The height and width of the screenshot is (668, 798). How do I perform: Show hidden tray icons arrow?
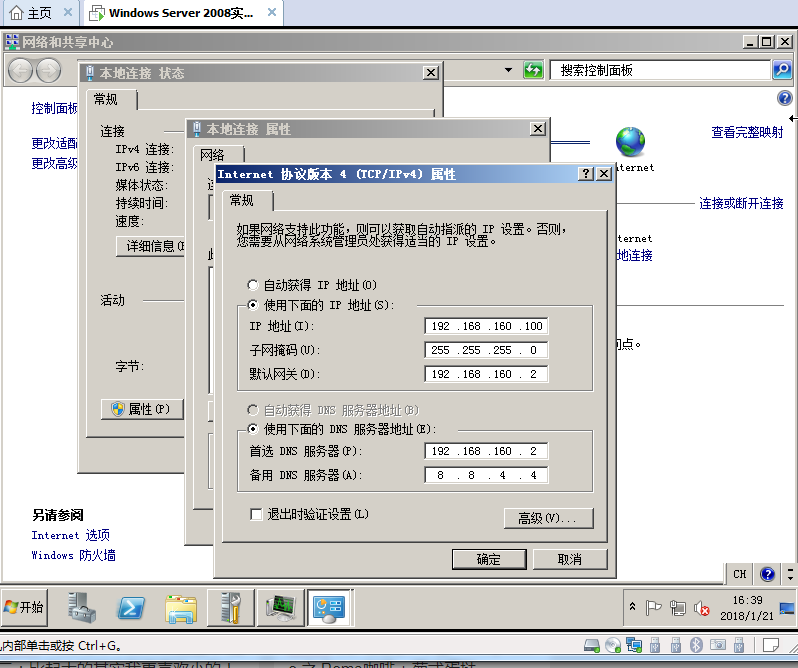click(x=633, y=606)
